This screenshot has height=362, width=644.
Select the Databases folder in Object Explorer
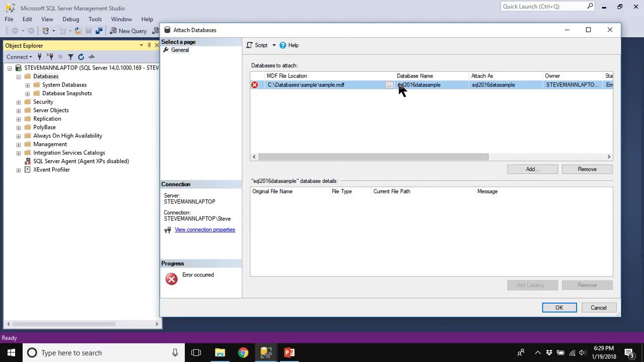[x=45, y=76]
